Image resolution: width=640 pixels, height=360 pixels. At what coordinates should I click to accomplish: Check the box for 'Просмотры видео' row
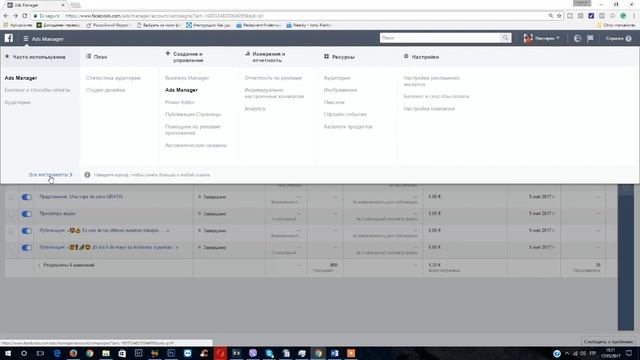coord(11,214)
